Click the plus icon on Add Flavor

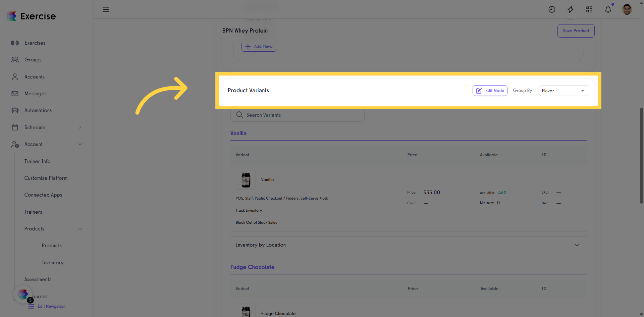(248, 46)
